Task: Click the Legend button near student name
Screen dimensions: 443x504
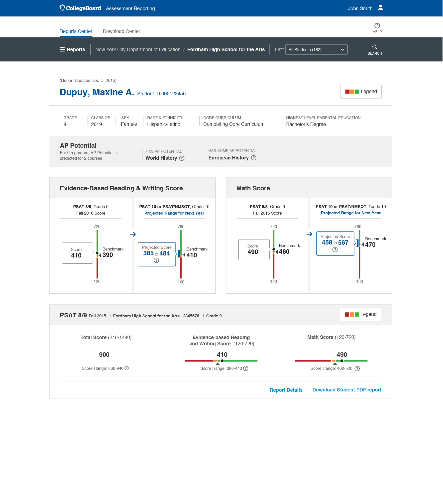Action: [x=361, y=92]
